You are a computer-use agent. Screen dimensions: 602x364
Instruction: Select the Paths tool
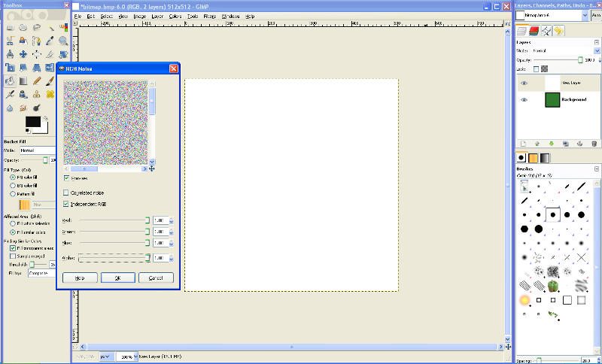[37, 41]
